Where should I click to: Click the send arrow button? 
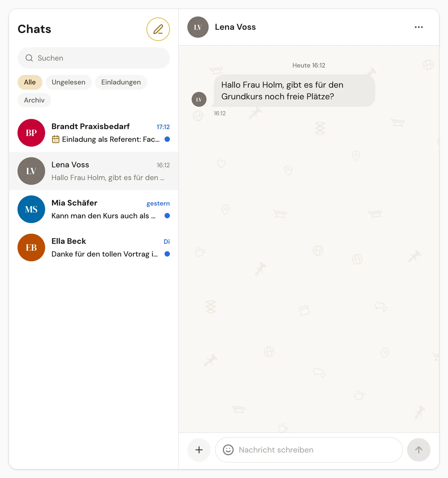tap(419, 450)
